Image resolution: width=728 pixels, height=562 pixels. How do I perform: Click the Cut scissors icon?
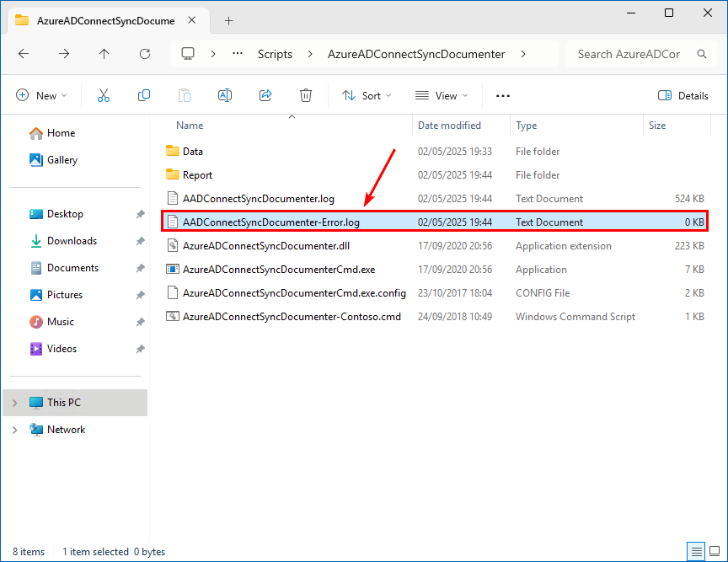[x=104, y=96]
